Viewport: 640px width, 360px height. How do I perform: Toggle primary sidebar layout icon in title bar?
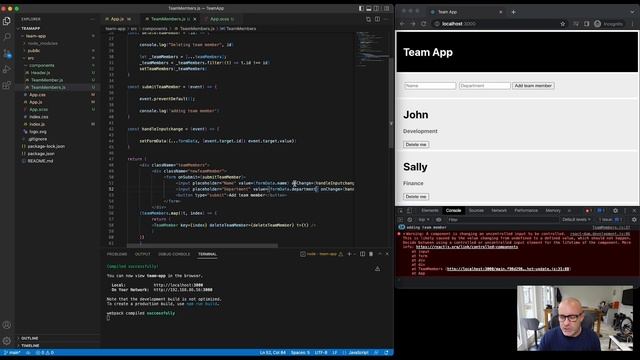tap(361, 8)
